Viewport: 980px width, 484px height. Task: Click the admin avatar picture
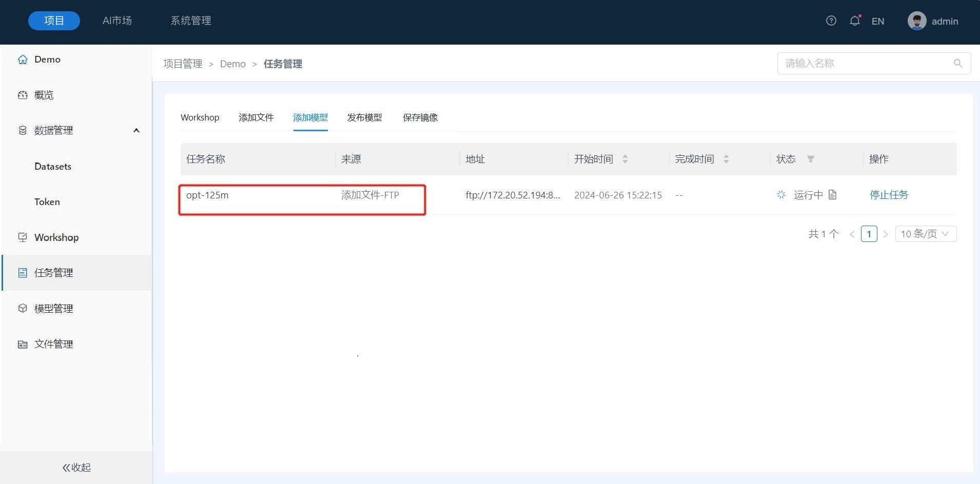916,21
